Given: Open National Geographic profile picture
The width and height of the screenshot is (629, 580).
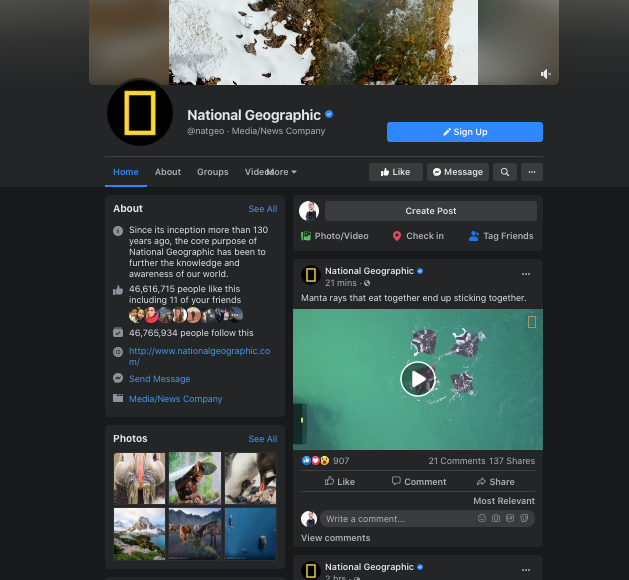Looking at the screenshot, I should [140, 113].
